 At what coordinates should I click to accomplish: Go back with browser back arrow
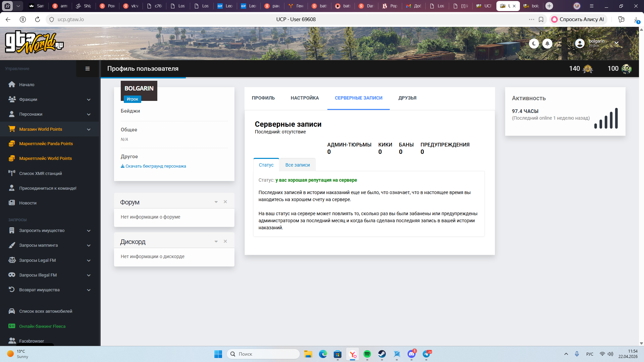click(x=8, y=19)
